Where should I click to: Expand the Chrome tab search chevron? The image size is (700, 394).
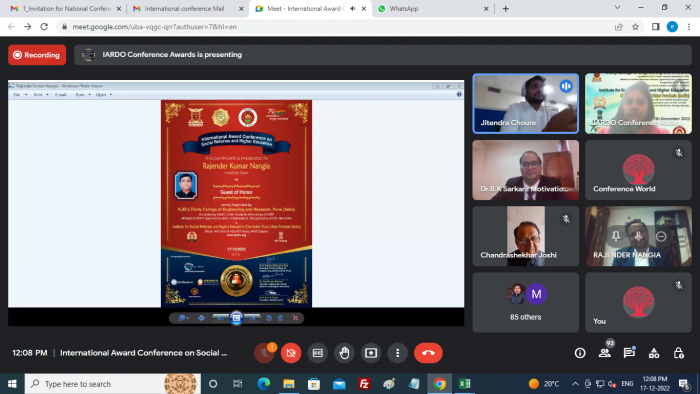click(617, 8)
